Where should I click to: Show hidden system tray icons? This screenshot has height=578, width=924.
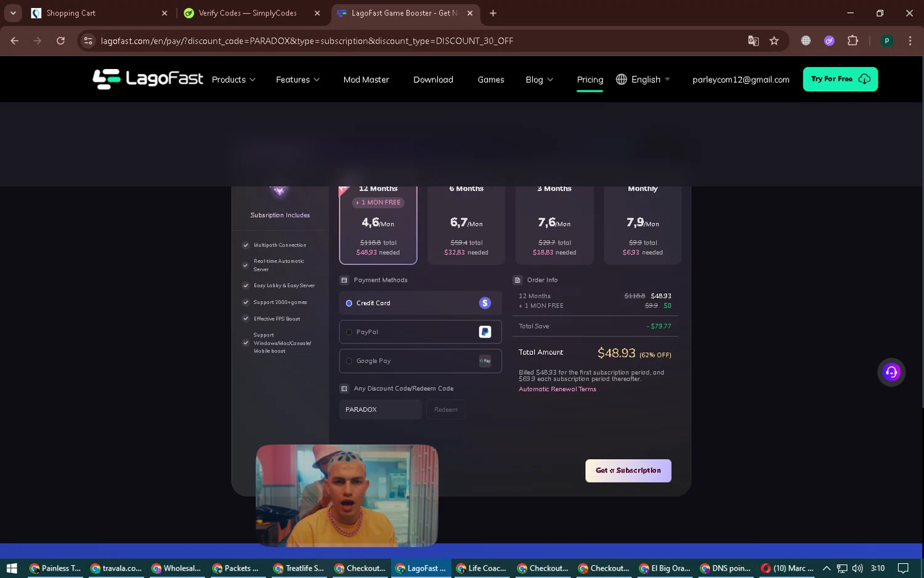tap(827, 568)
